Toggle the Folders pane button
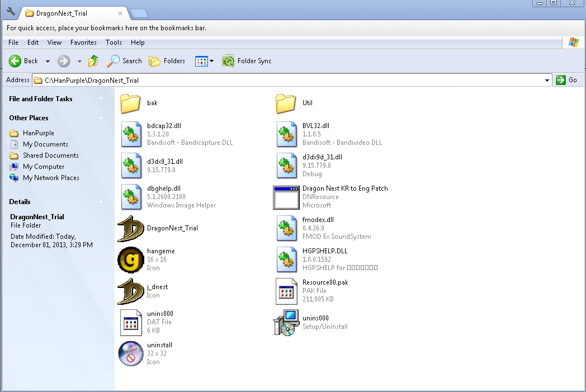Screen dimensions: 586x392 point(167,61)
